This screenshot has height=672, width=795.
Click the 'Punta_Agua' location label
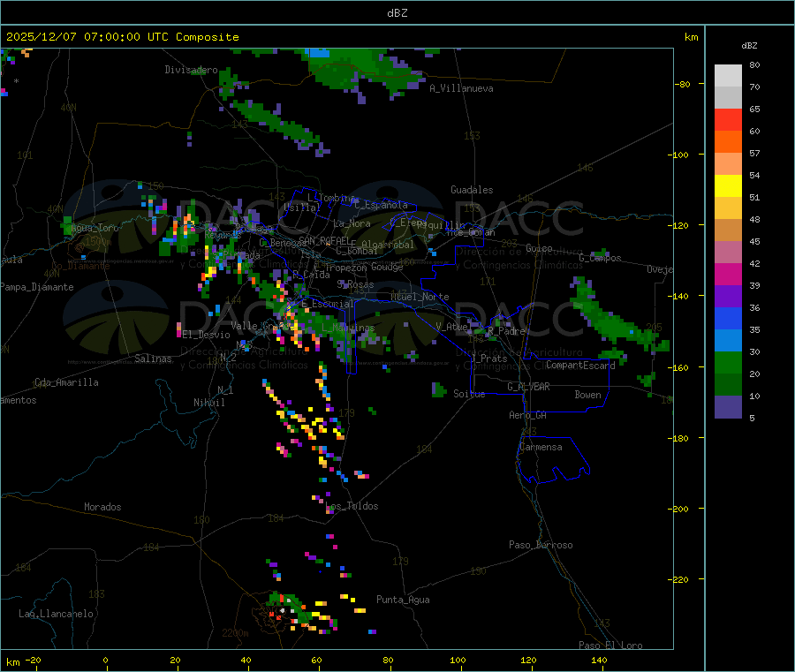pos(403,600)
